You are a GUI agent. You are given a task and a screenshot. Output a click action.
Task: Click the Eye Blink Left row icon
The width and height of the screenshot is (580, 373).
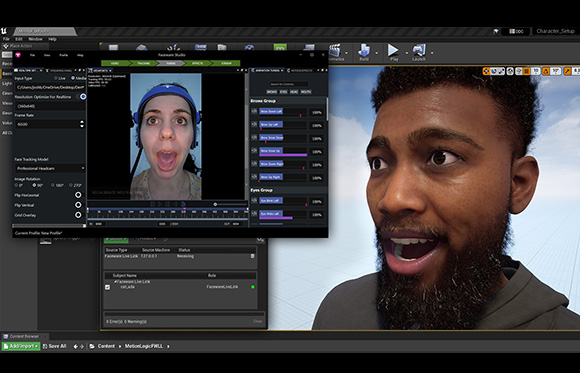coord(254,200)
